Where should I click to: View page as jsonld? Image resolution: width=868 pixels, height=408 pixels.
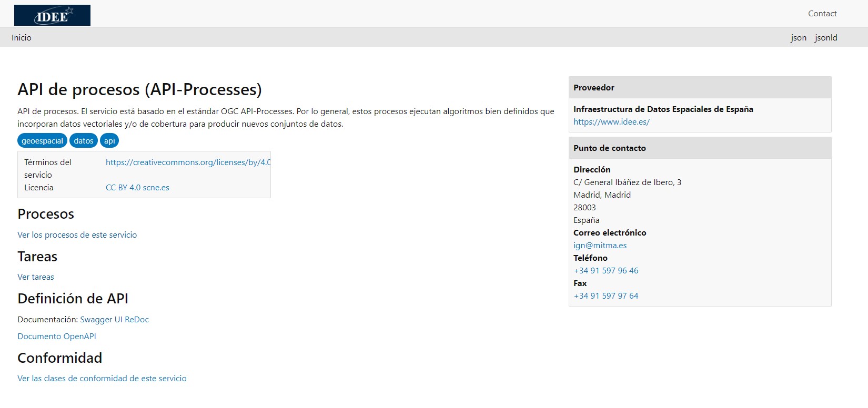pyautogui.click(x=826, y=38)
